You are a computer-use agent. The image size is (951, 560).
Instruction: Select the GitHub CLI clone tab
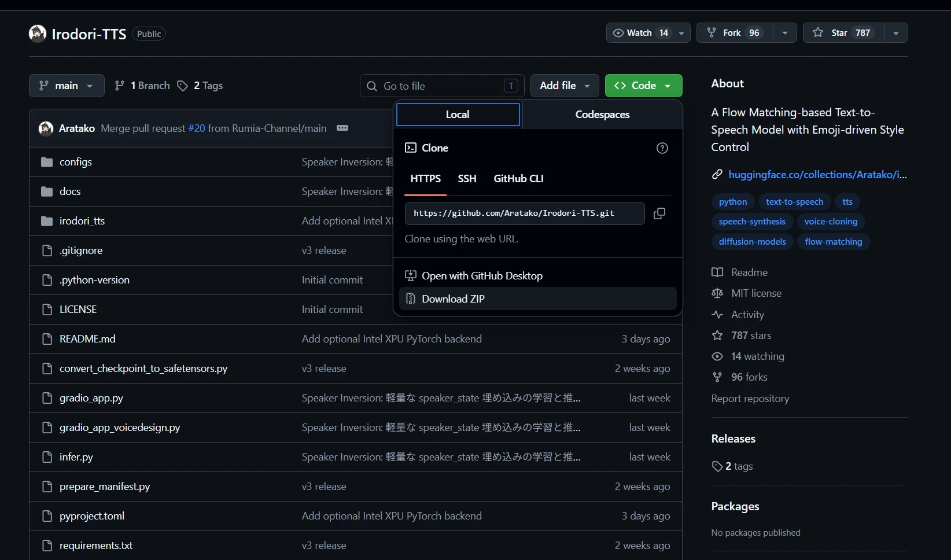pos(519,179)
